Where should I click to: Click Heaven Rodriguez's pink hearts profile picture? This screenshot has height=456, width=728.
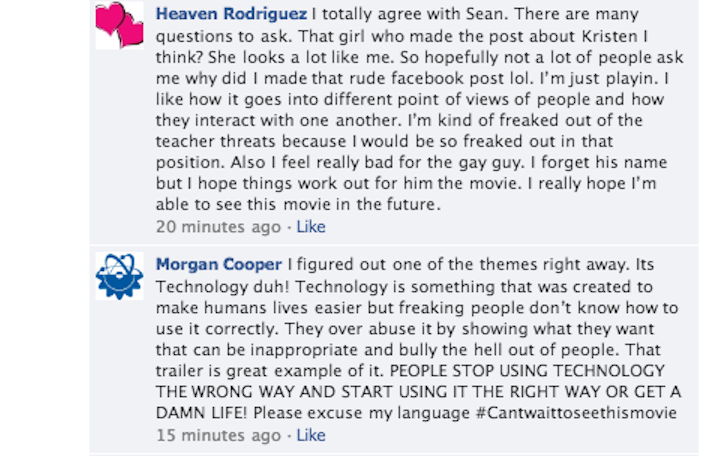pos(119,26)
